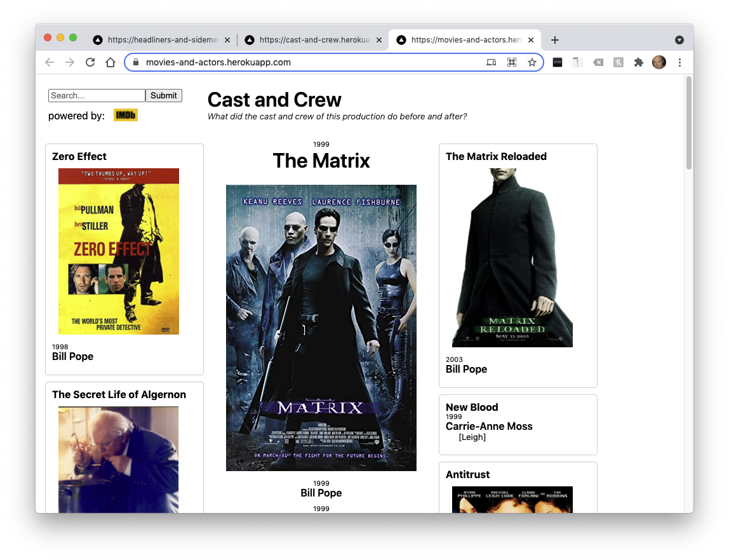Click the QR code icon in the address bar
729x560 pixels.
[x=512, y=62]
